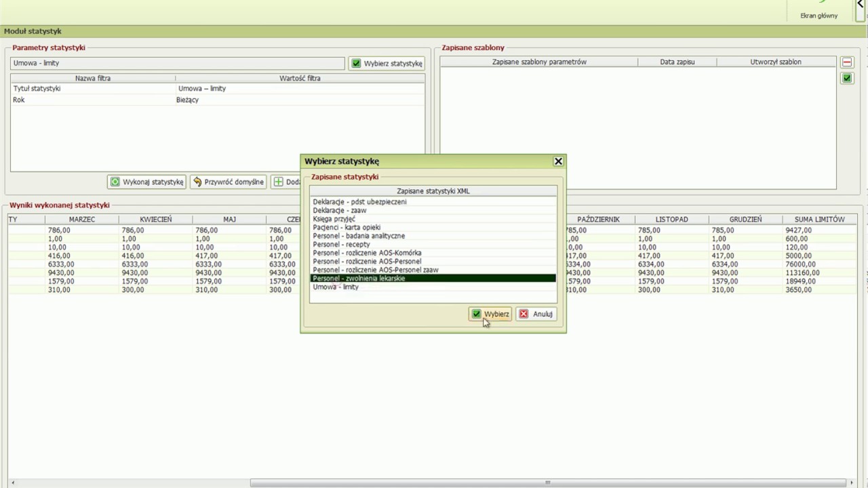
Task: Run Wykonaj statystykę
Action: pos(147,182)
